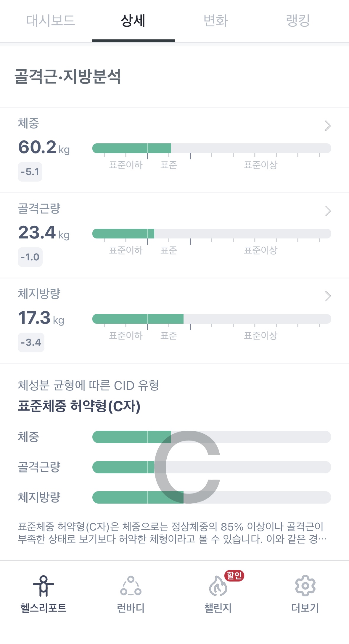Tap the -1.0 muscle change badge
Viewport: 349px width, 644px height.
[x=30, y=257]
